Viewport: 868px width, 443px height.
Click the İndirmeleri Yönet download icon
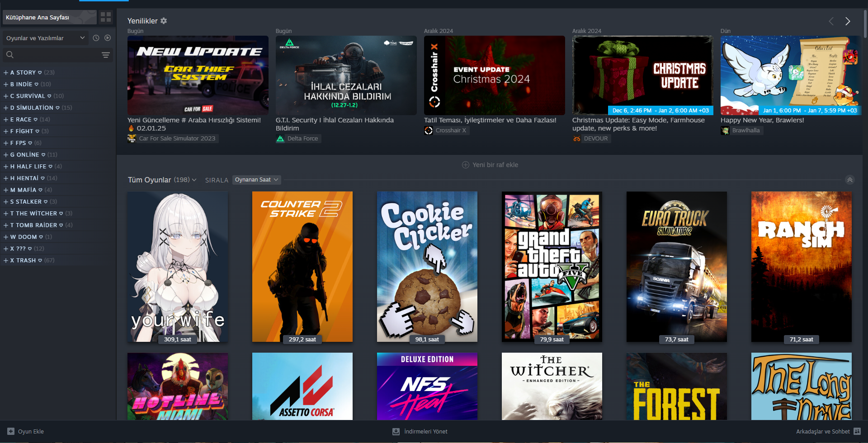click(x=396, y=431)
